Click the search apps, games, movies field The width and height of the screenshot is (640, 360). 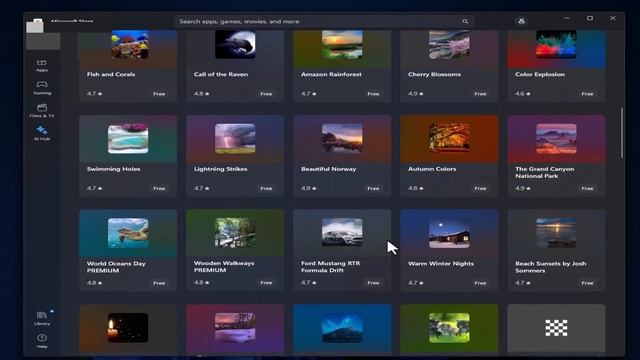324,21
